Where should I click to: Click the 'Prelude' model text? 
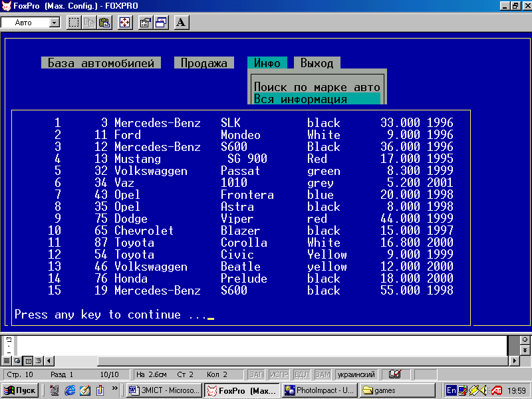coord(243,279)
